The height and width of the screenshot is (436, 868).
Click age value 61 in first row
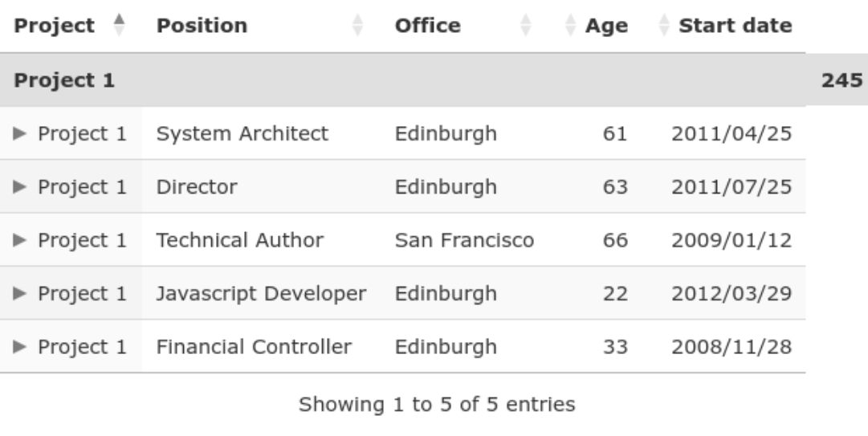614,133
